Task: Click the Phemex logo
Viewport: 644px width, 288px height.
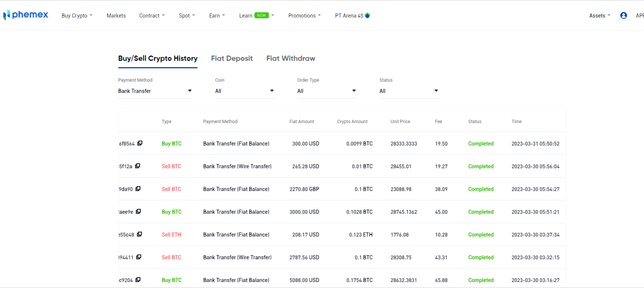Action: [x=26, y=15]
